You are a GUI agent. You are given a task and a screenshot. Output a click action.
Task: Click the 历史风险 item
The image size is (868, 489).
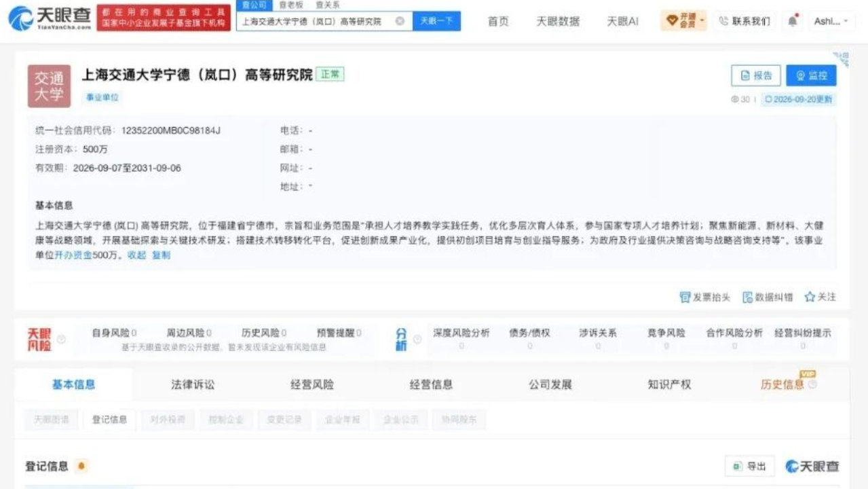[264, 333]
